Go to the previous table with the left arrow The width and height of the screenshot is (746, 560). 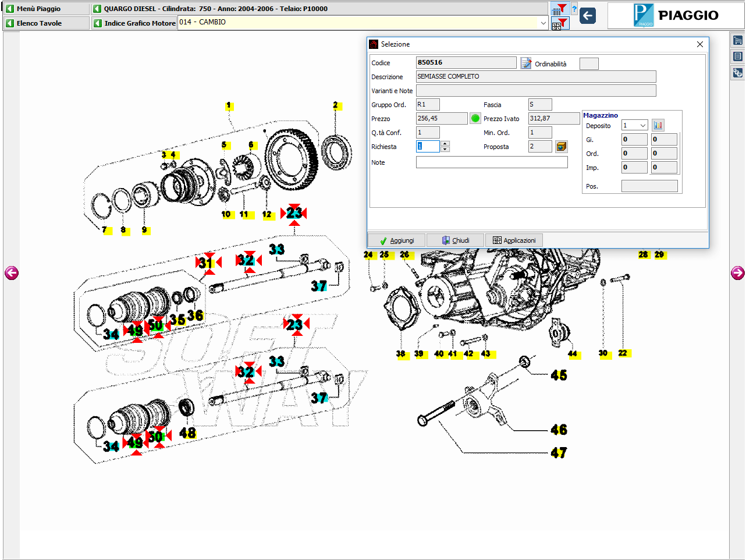[12, 273]
